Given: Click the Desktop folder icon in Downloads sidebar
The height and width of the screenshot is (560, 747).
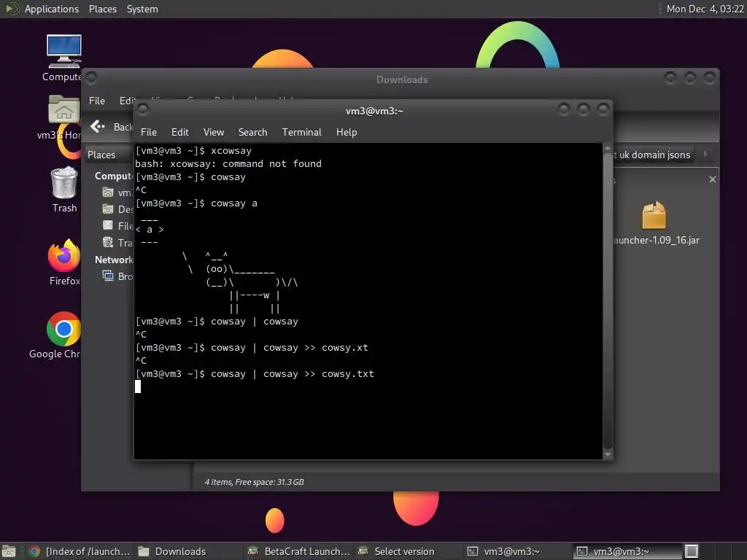Looking at the screenshot, I should tap(108, 209).
